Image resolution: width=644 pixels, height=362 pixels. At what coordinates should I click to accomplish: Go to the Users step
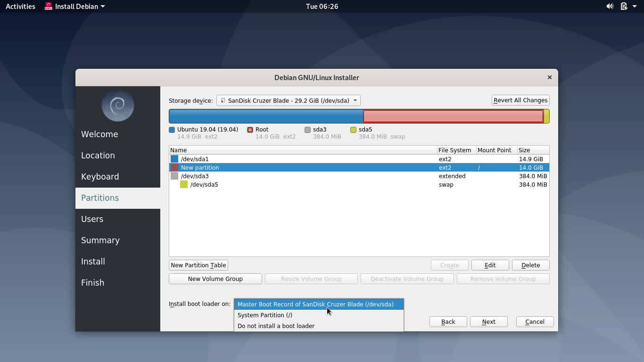point(118,219)
